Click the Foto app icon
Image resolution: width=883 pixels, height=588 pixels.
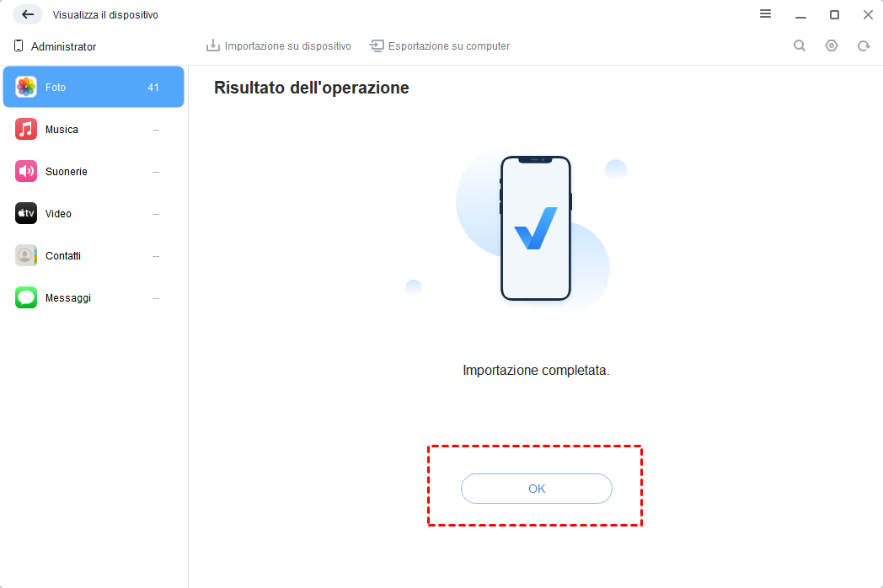tap(26, 88)
